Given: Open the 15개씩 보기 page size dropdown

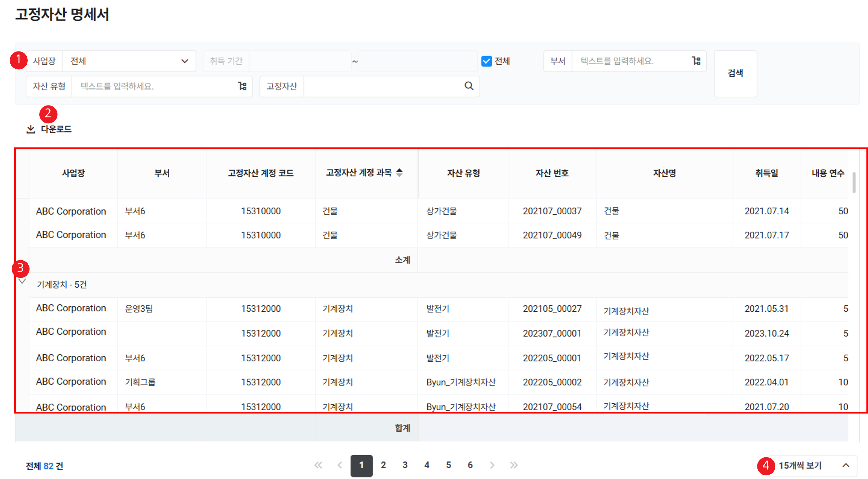Looking at the screenshot, I should 812,466.
